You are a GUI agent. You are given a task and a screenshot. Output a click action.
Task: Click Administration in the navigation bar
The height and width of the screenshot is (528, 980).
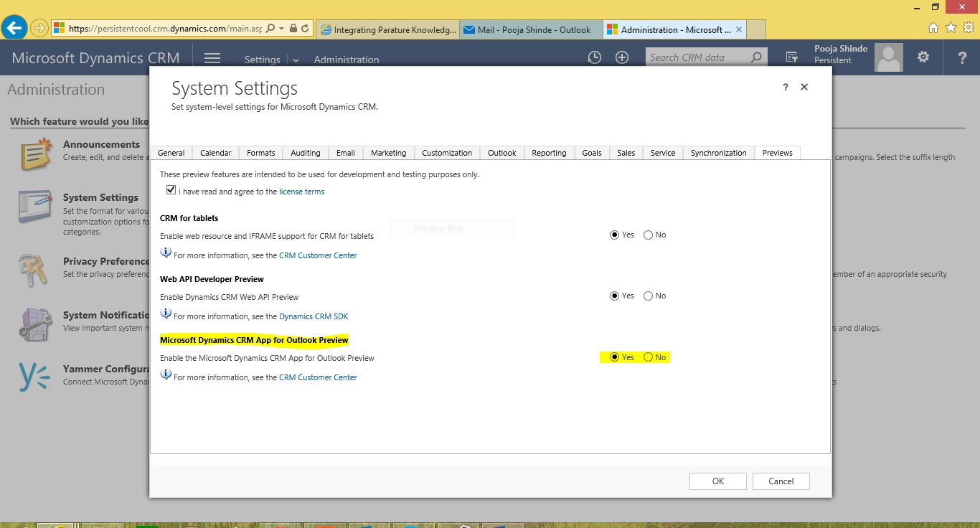[347, 60]
